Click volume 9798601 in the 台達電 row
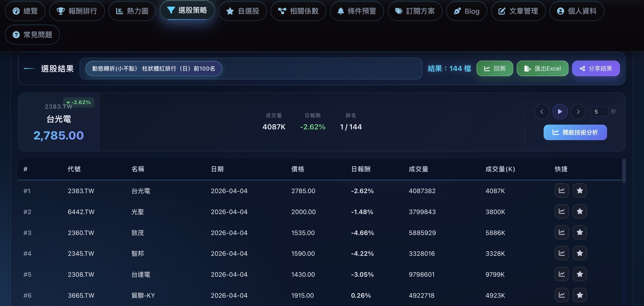 [x=422, y=274]
